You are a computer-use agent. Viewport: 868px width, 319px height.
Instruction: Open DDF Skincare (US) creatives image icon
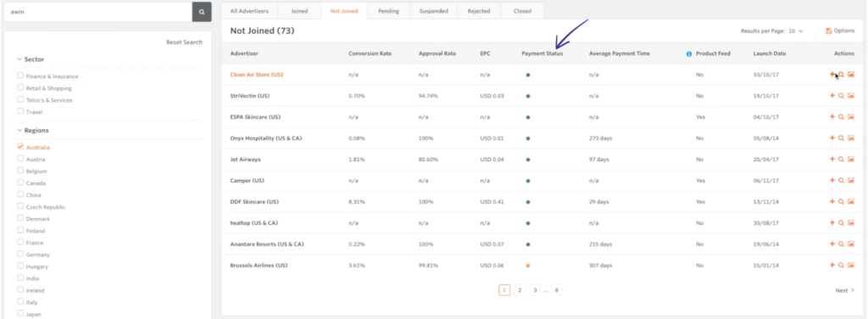click(x=851, y=202)
